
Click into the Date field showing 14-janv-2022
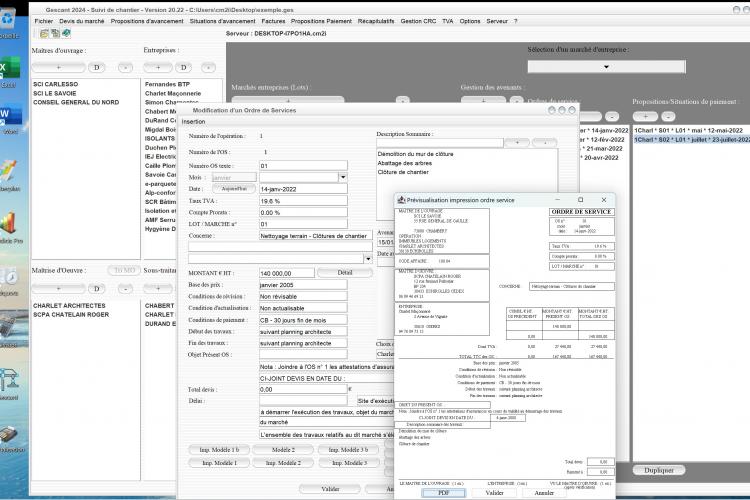[303, 189]
